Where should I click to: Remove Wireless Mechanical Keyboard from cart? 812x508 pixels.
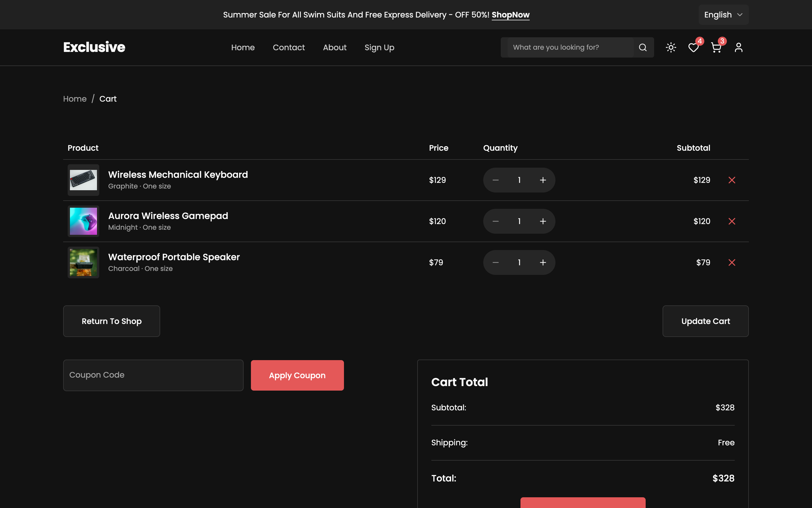(x=732, y=180)
